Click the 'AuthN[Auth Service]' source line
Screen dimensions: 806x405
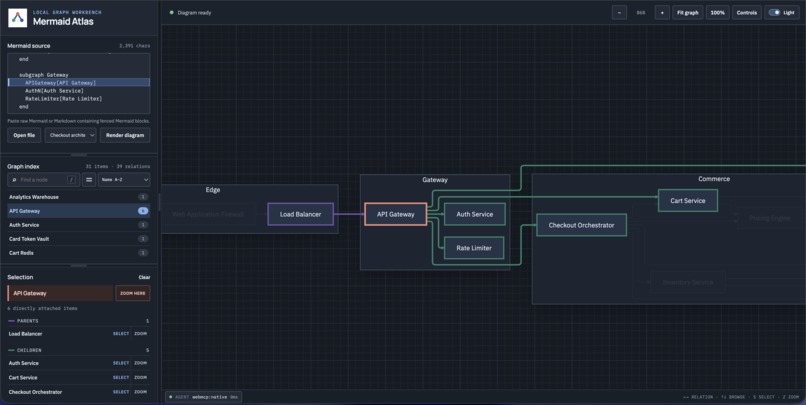54,90
